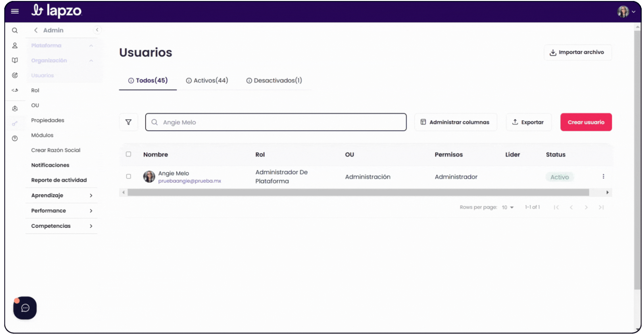Viewport: 644px width, 334px height.
Task: Open the Rows per page dropdown
Action: 508,207
